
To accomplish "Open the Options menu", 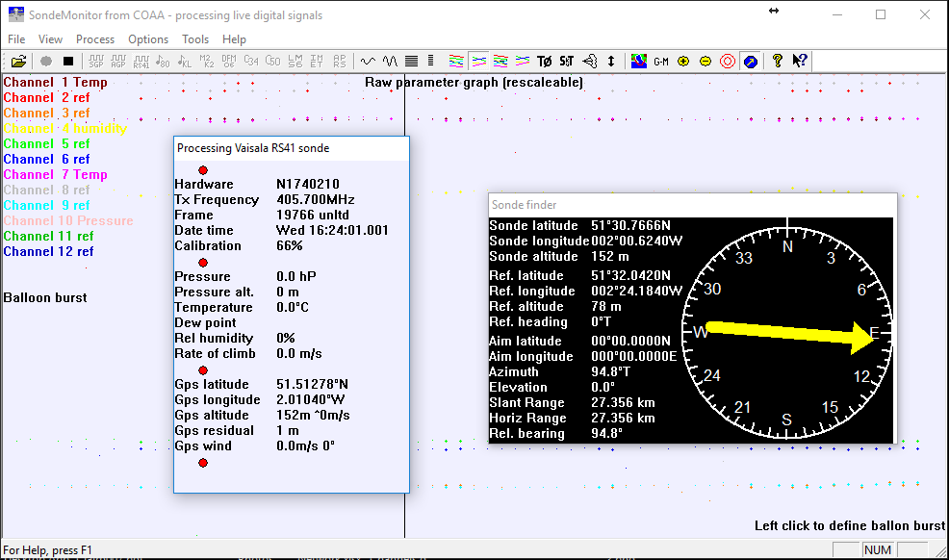I will [148, 39].
